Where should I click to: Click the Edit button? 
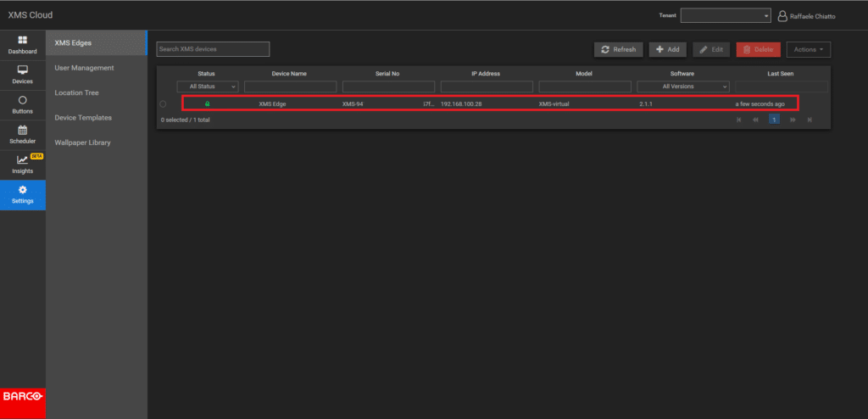click(711, 49)
